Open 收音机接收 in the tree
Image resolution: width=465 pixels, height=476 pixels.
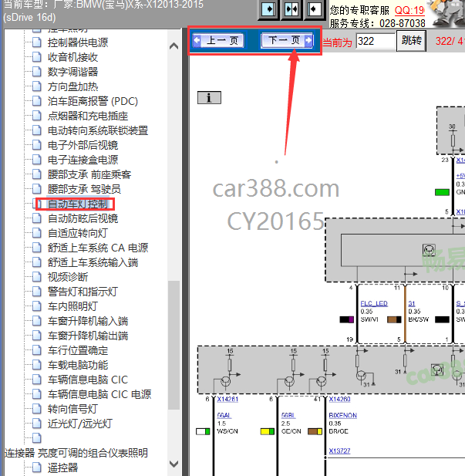click(x=72, y=57)
